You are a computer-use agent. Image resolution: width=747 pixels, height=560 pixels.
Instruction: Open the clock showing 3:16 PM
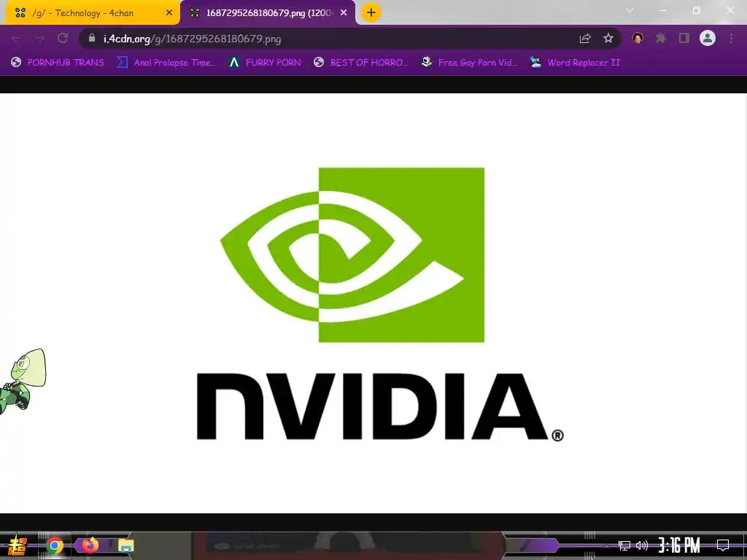[679, 545]
